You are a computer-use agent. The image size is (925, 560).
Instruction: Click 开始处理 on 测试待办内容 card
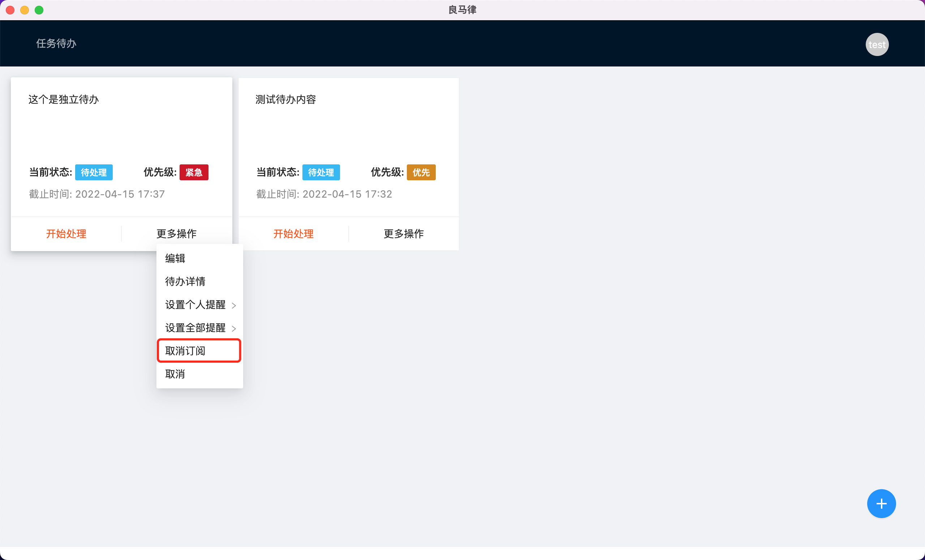293,234
